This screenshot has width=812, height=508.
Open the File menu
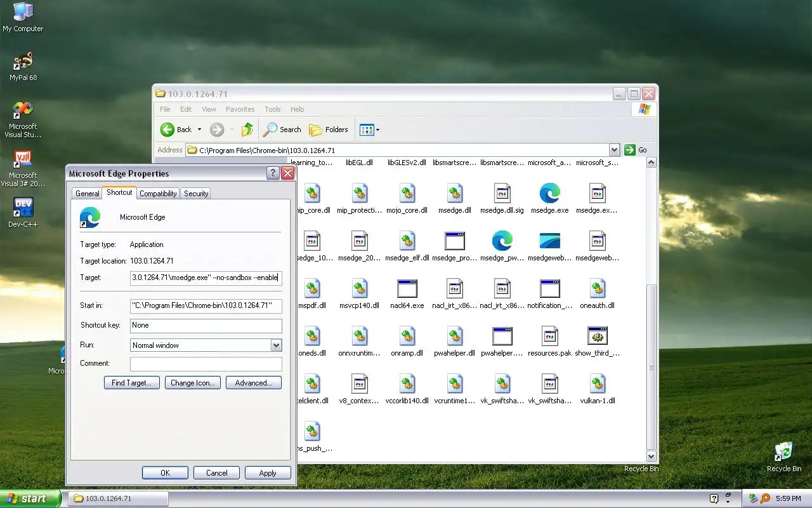pyautogui.click(x=165, y=109)
